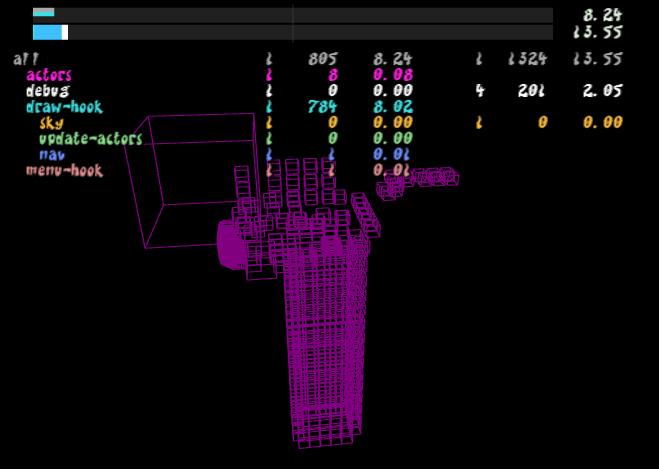Image resolution: width=659 pixels, height=469 pixels.
Task: Click the lower profiler timing bar
Action: [x=292, y=32]
